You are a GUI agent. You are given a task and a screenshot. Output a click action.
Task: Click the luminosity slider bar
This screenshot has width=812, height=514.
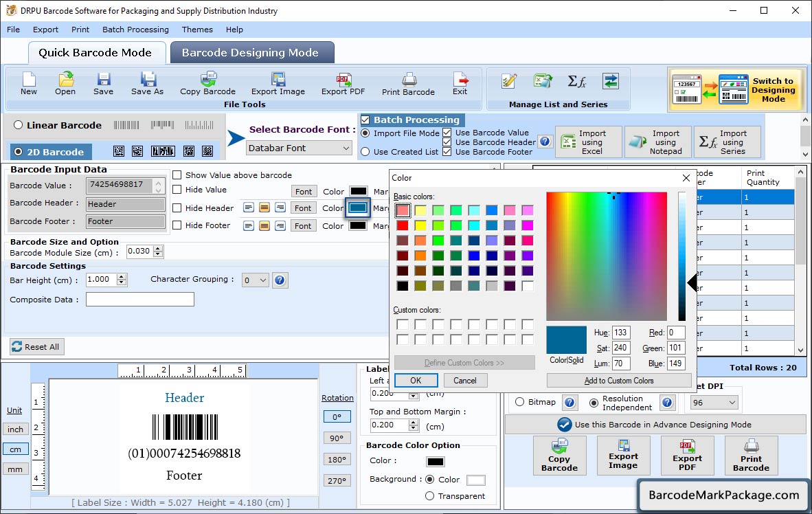click(682, 256)
